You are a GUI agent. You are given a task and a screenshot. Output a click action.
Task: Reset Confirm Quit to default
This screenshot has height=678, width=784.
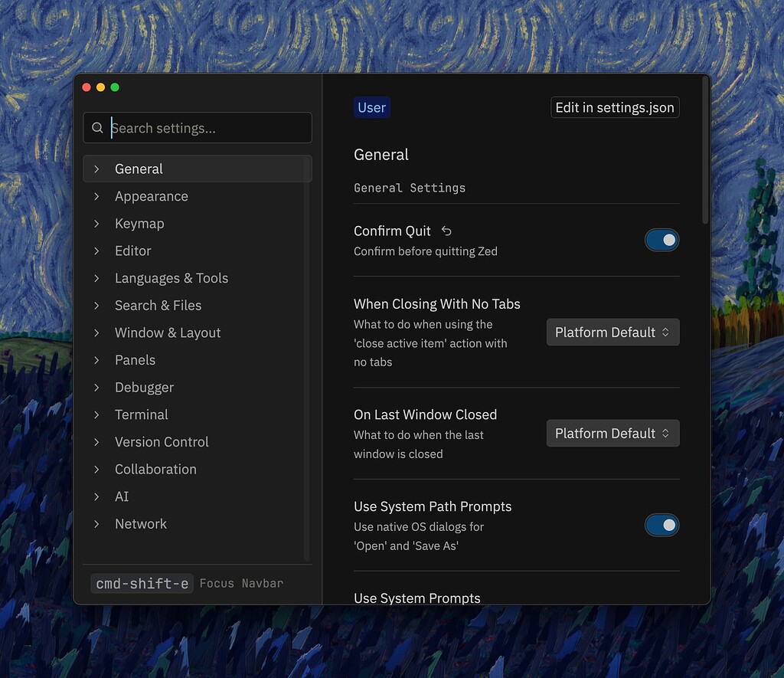pos(446,231)
